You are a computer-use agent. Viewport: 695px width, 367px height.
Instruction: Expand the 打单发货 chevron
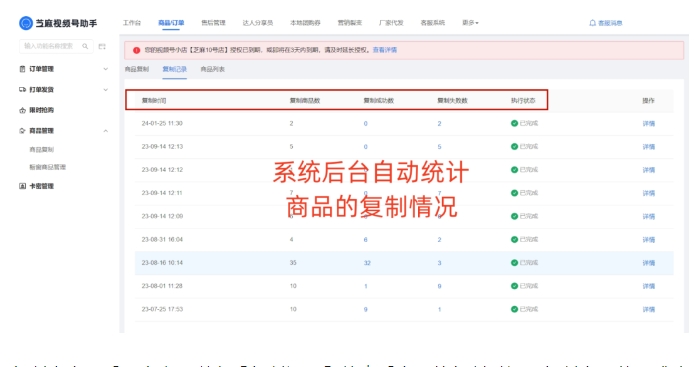tap(105, 90)
